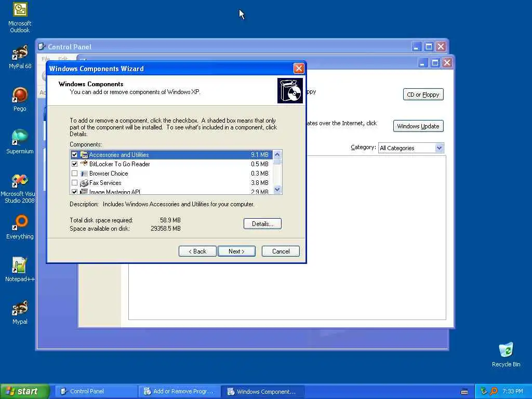
Task: Click the taskbar clock 7:33 PM
Action: pos(513,391)
